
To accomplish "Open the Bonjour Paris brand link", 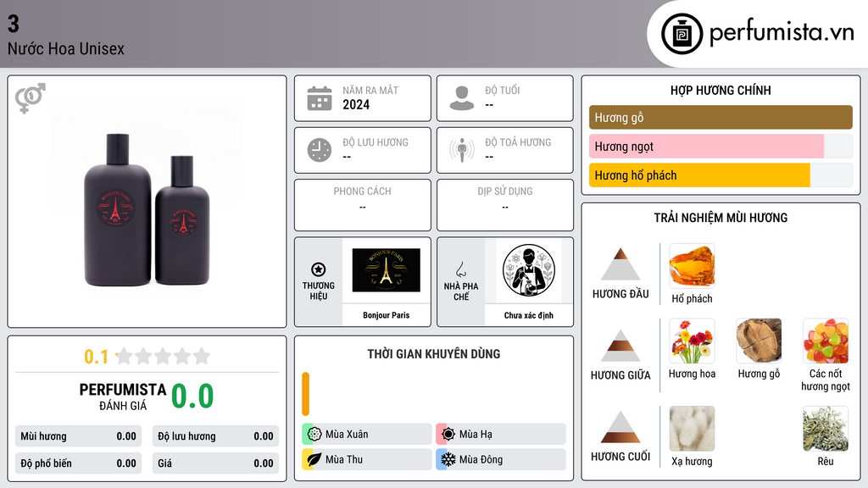I will pos(387,315).
